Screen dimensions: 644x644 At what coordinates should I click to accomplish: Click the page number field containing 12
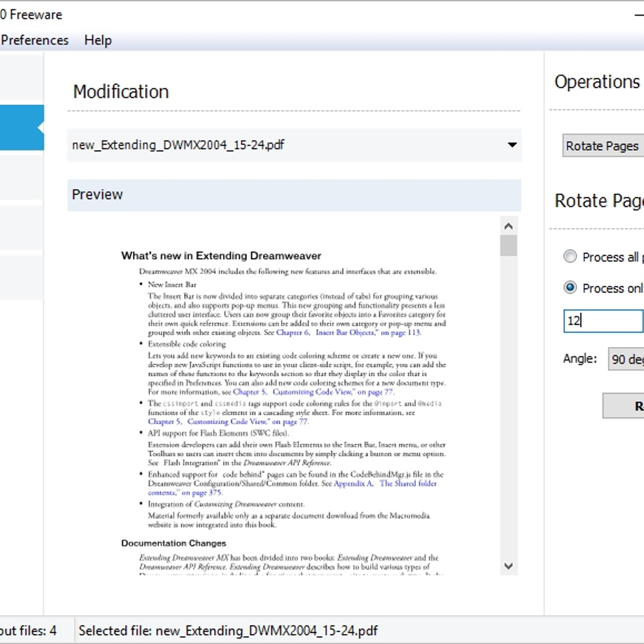603,321
